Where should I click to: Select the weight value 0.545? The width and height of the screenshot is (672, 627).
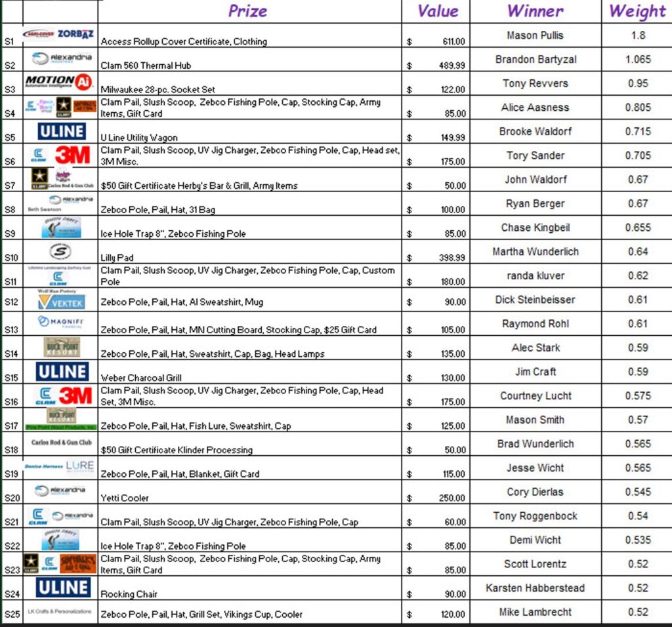pos(638,492)
